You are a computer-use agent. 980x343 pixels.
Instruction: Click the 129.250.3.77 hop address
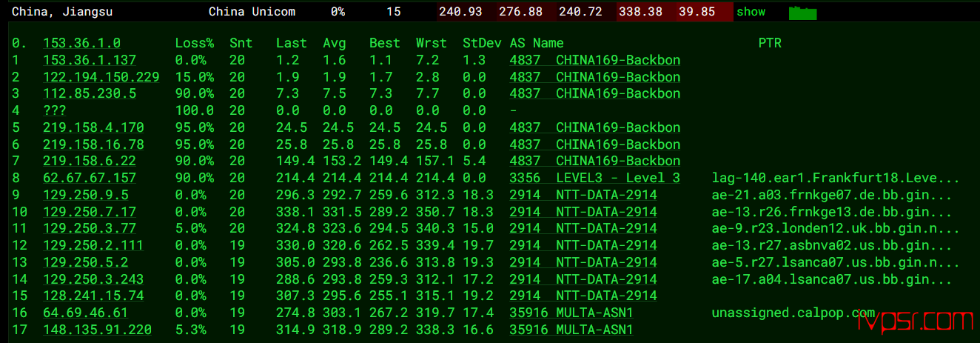(90, 228)
